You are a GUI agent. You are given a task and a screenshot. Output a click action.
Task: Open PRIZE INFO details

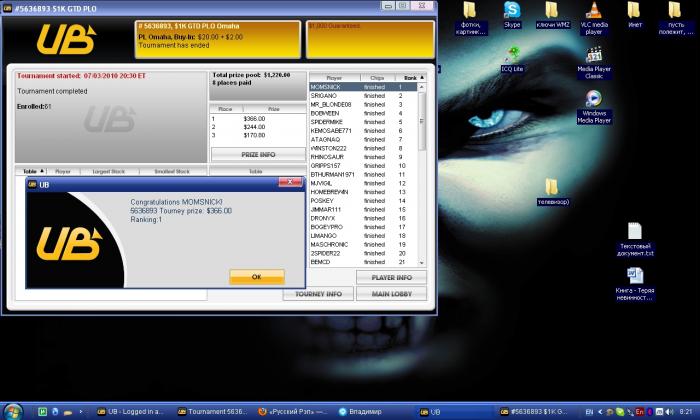coord(258,154)
